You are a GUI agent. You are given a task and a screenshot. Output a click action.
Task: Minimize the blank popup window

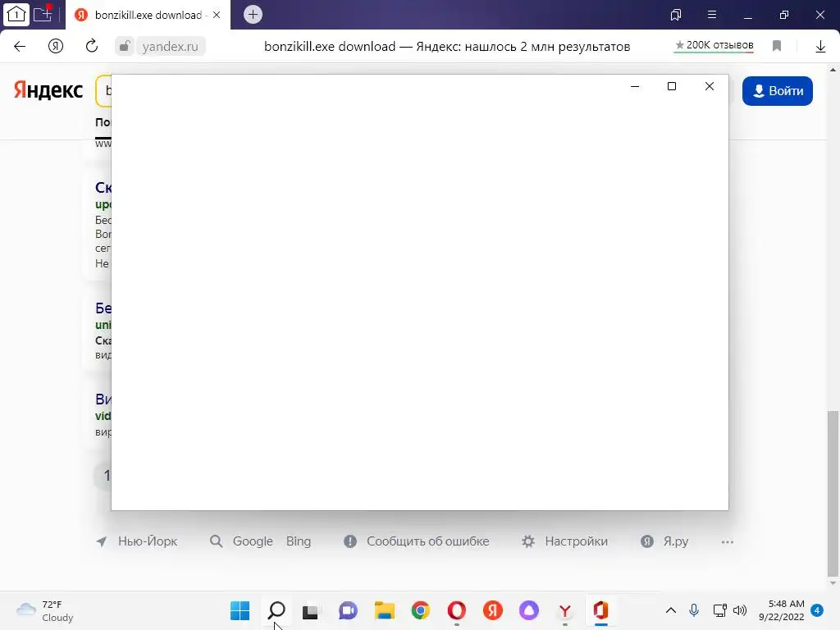click(x=635, y=86)
